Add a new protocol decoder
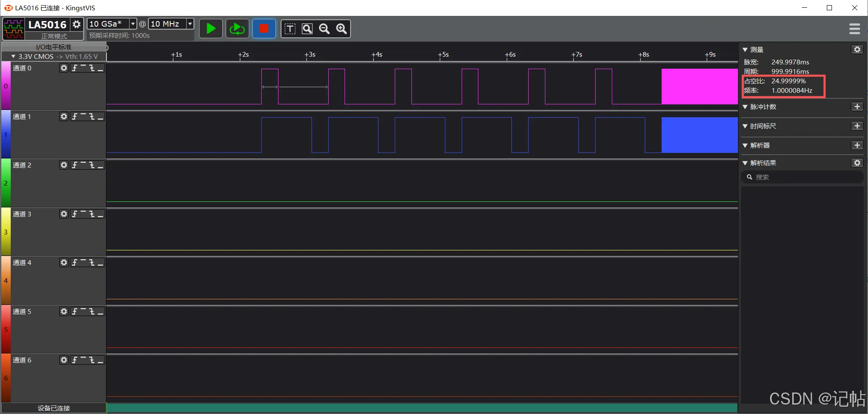Viewport: 868px width, 414px height. (x=857, y=145)
